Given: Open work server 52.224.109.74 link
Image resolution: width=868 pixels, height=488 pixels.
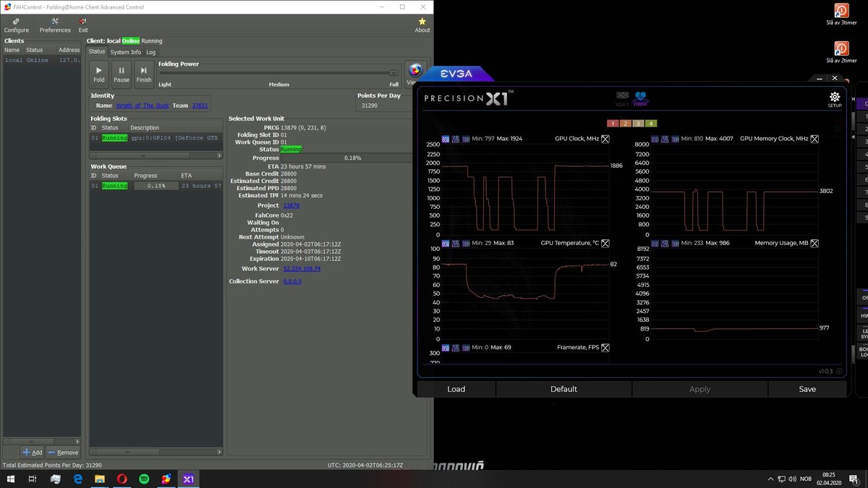Looking at the screenshot, I should click(x=302, y=268).
